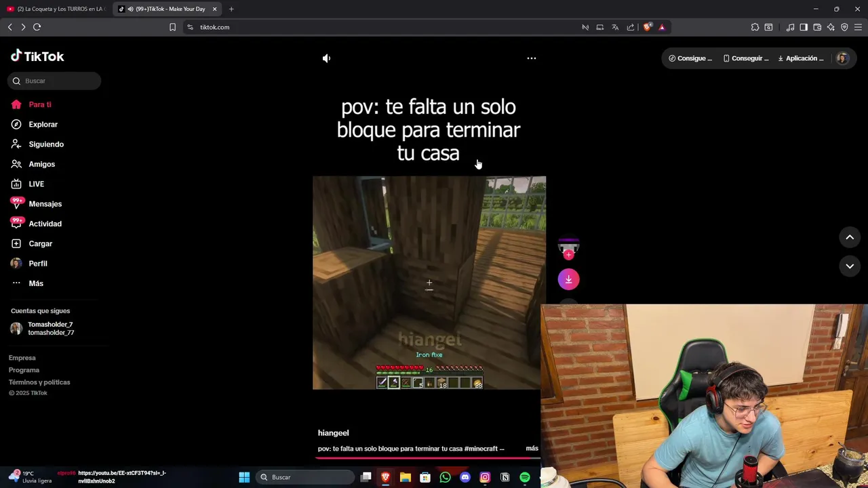Open File Explorer from the taskbar
Screen dimensions: 868x488
click(405, 477)
